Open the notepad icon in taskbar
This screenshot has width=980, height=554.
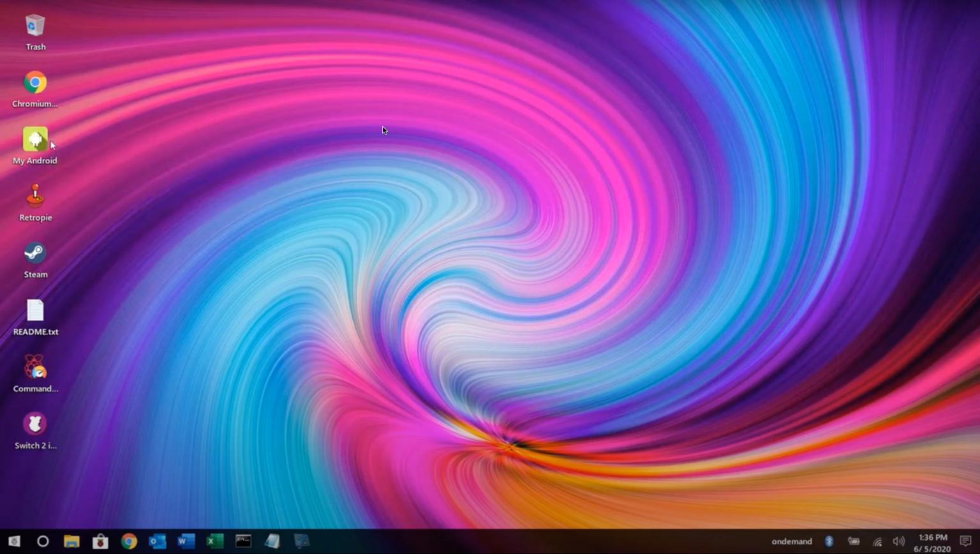click(x=272, y=541)
